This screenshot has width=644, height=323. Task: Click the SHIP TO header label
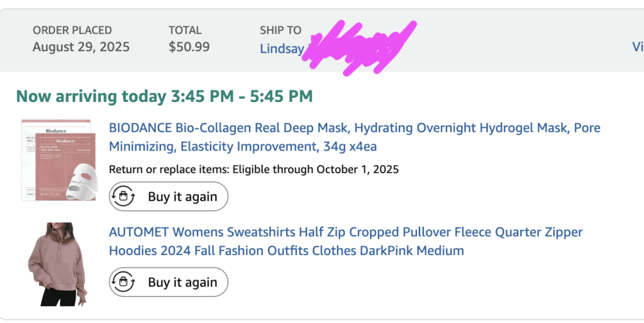[x=280, y=30]
